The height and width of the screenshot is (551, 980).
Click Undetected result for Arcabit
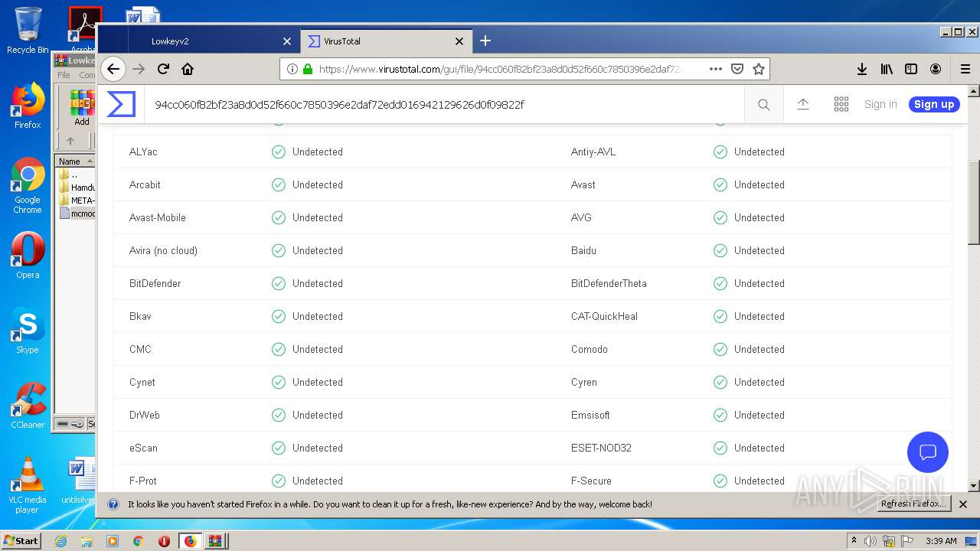318,184
